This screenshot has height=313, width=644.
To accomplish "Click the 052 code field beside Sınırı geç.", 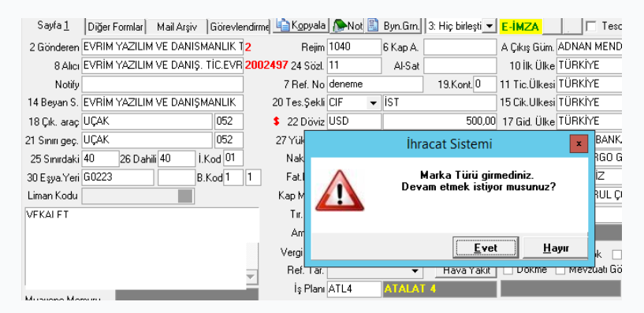I will [229, 140].
